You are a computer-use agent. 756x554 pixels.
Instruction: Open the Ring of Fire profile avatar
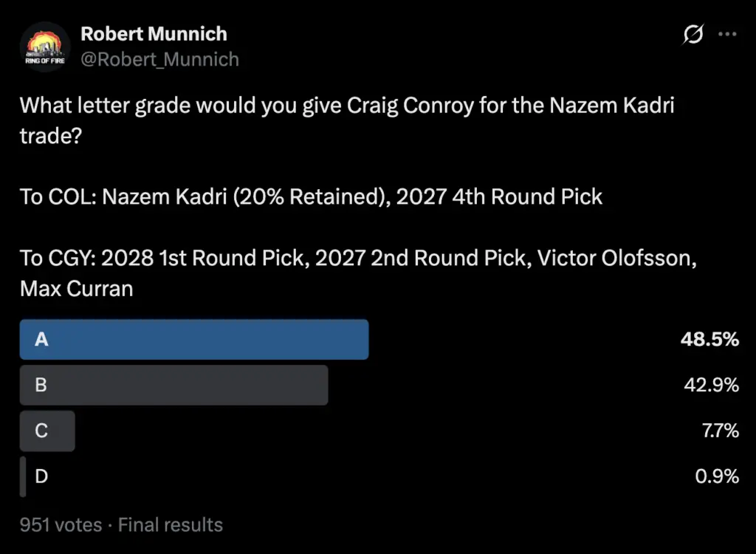pyautogui.click(x=45, y=47)
